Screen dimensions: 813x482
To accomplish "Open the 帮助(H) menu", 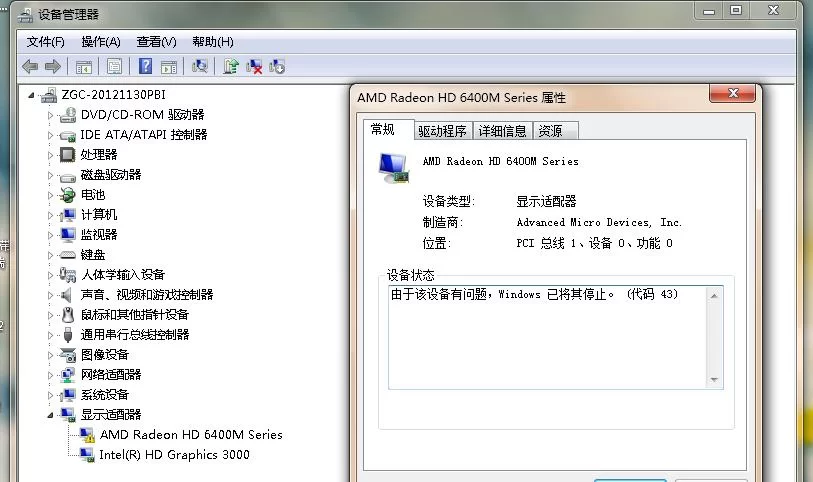I will [213, 42].
